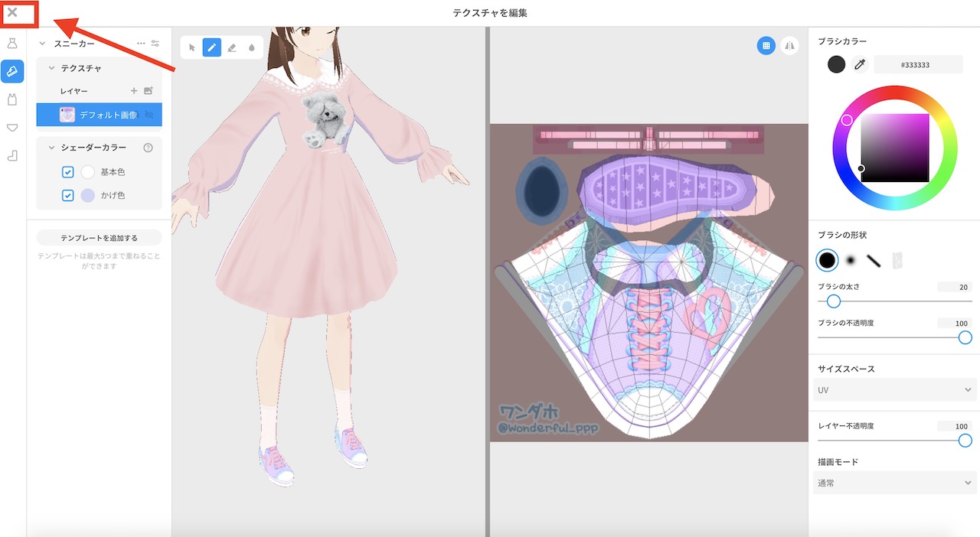Add a new layer with the plus icon
The width and height of the screenshot is (980, 537).
tap(133, 90)
